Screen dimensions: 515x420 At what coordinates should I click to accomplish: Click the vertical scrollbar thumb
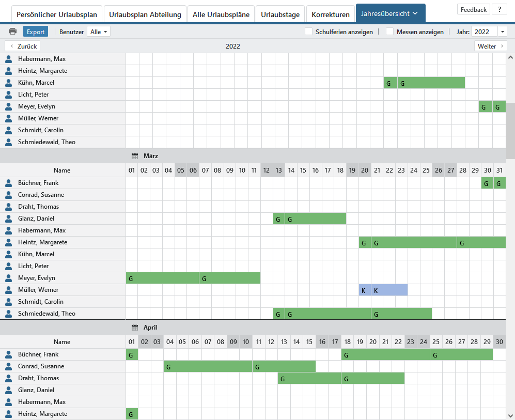510,130
